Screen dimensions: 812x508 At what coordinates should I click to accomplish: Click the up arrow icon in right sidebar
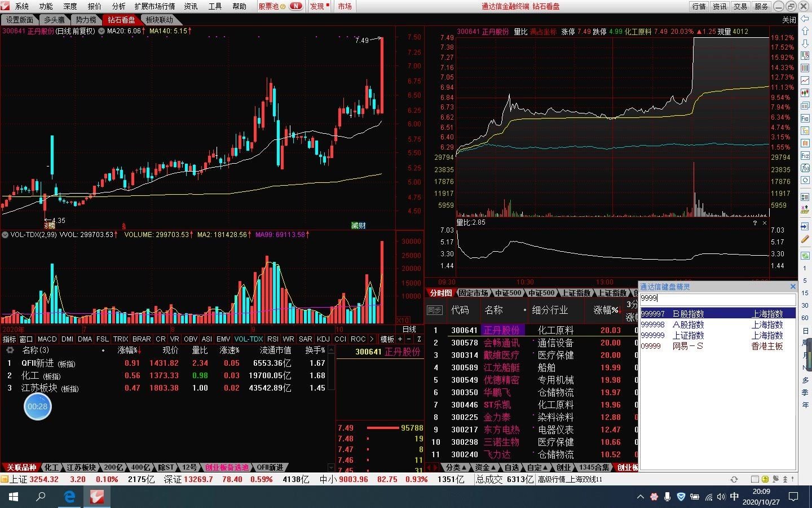point(805,31)
